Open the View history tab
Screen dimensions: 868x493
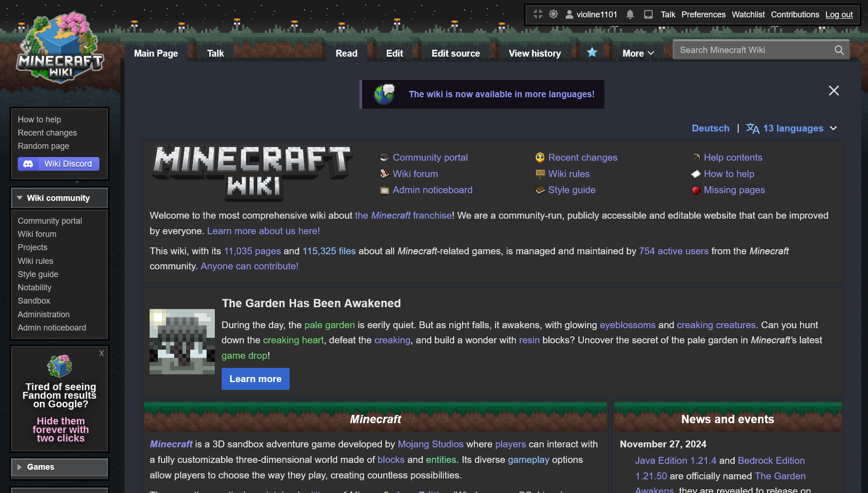pos(535,53)
